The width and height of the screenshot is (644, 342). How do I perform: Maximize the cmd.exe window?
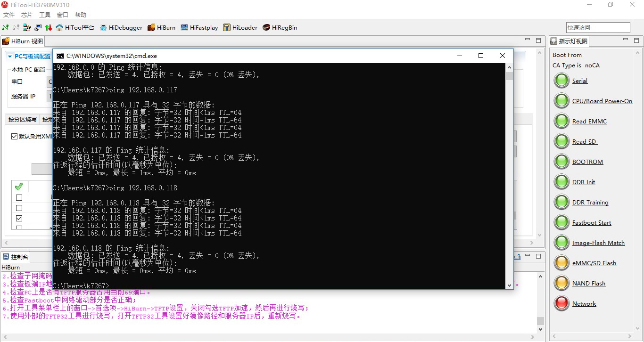point(481,56)
